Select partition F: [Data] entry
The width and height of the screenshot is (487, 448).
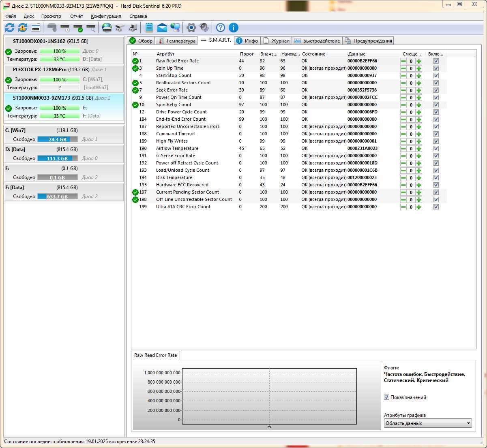coord(64,192)
